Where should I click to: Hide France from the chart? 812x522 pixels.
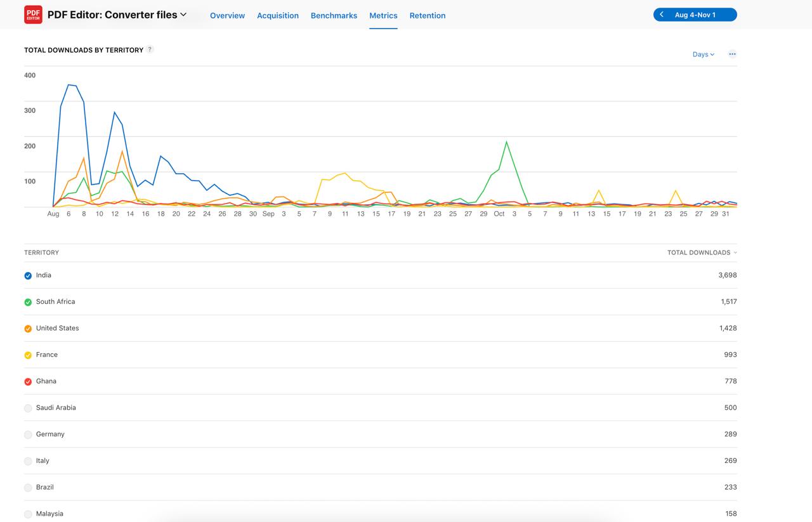(28, 355)
